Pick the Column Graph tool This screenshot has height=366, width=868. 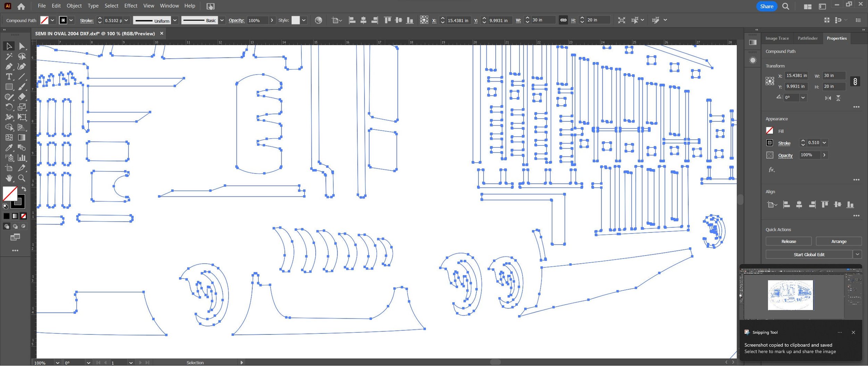[x=22, y=158]
